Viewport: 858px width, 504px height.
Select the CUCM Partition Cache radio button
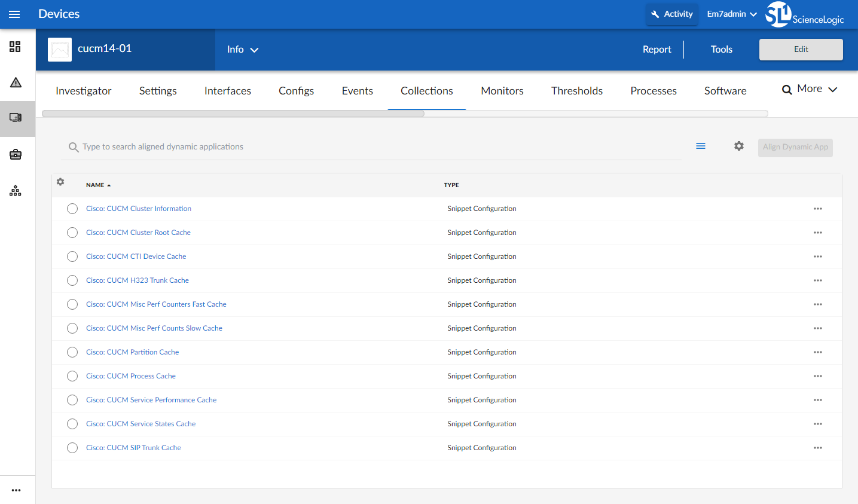tap(72, 352)
